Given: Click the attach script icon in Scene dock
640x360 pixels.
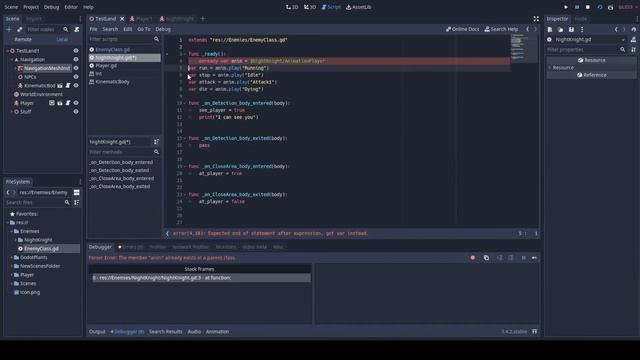Looking at the screenshot, I should tap(77, 29).
